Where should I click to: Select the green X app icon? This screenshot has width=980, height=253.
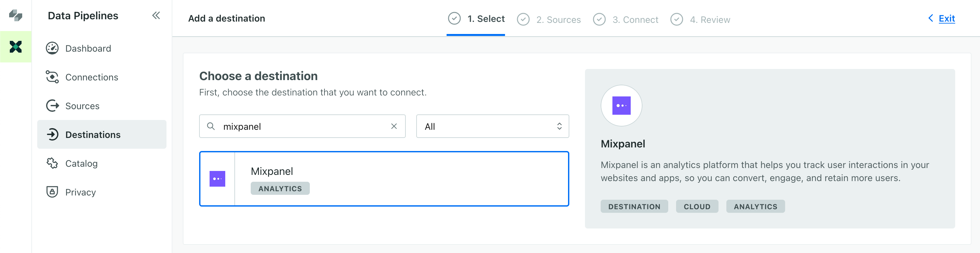click(x=16, y=47)
